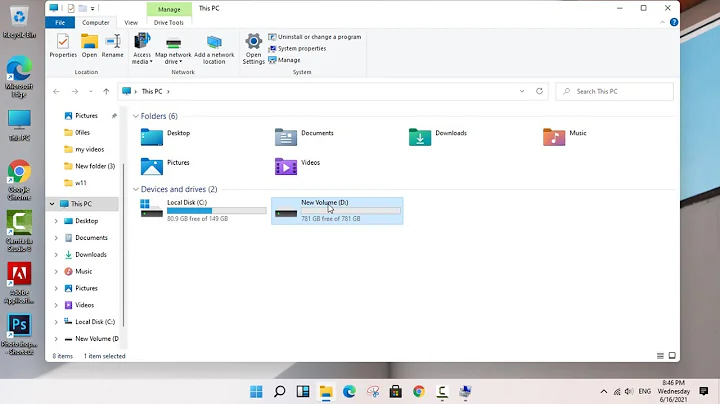Click Add a network location icon
The image size is (720, 404).
click(215, 46)
